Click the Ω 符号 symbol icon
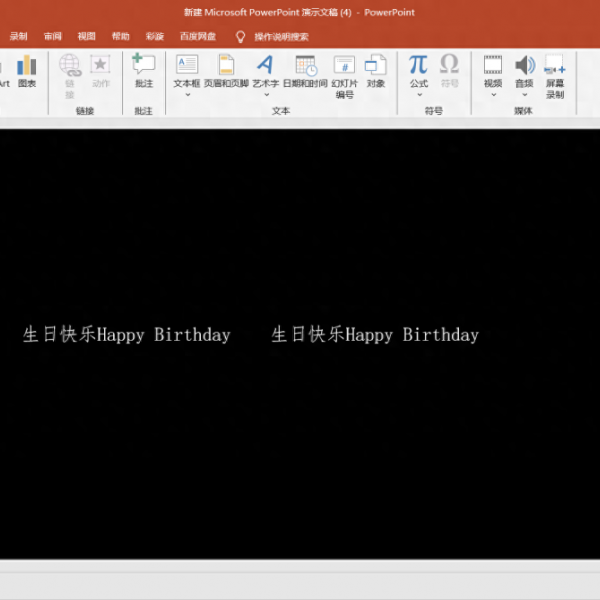 click(x=449, y=70)
